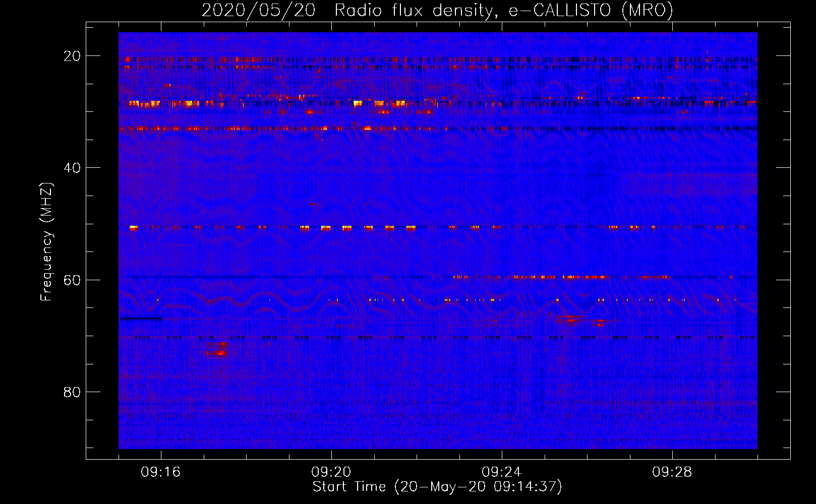
Task: Click the '60' frequency tick label
Action: (72, 280)
